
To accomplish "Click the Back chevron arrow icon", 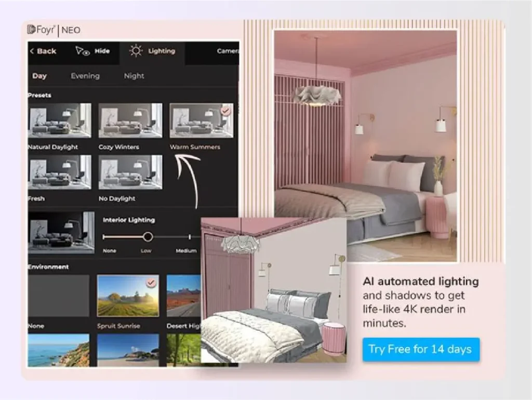I will (32, 51).
